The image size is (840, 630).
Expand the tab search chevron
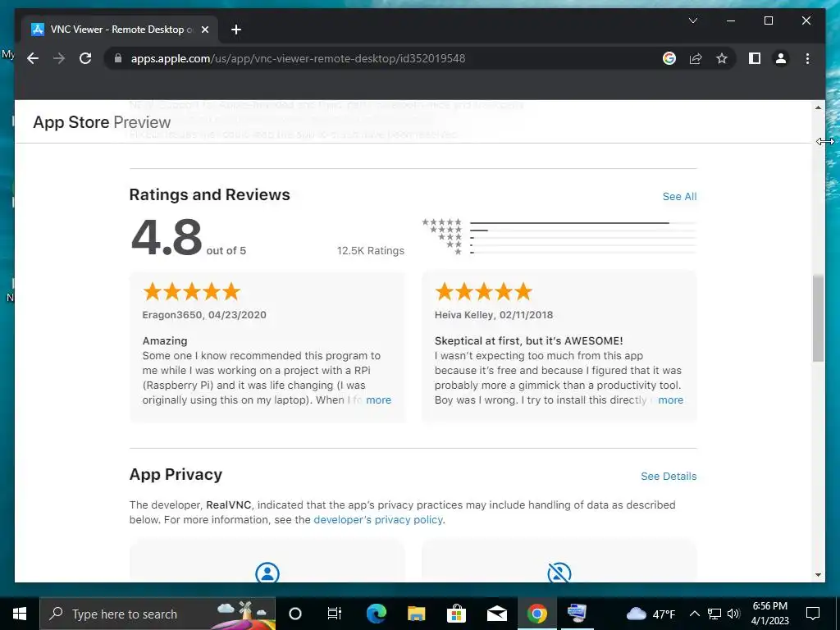692,21
